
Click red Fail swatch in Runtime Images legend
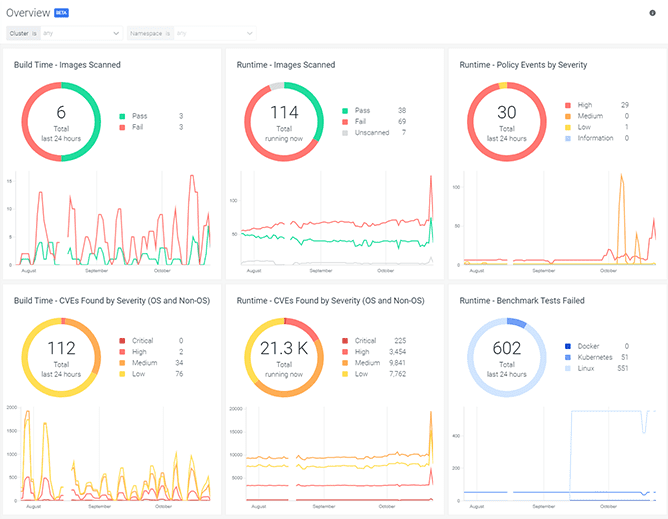pyautogui.click(x=345, y=122)
